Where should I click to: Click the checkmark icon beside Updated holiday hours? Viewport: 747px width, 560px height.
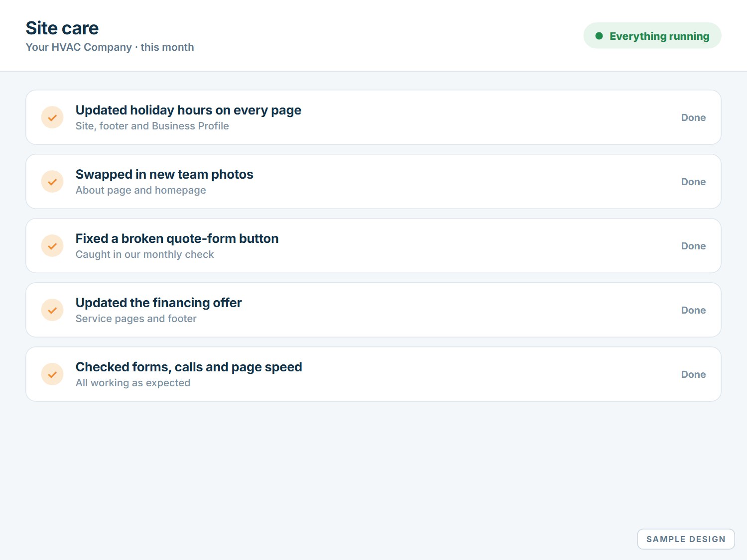click(52, 117)
